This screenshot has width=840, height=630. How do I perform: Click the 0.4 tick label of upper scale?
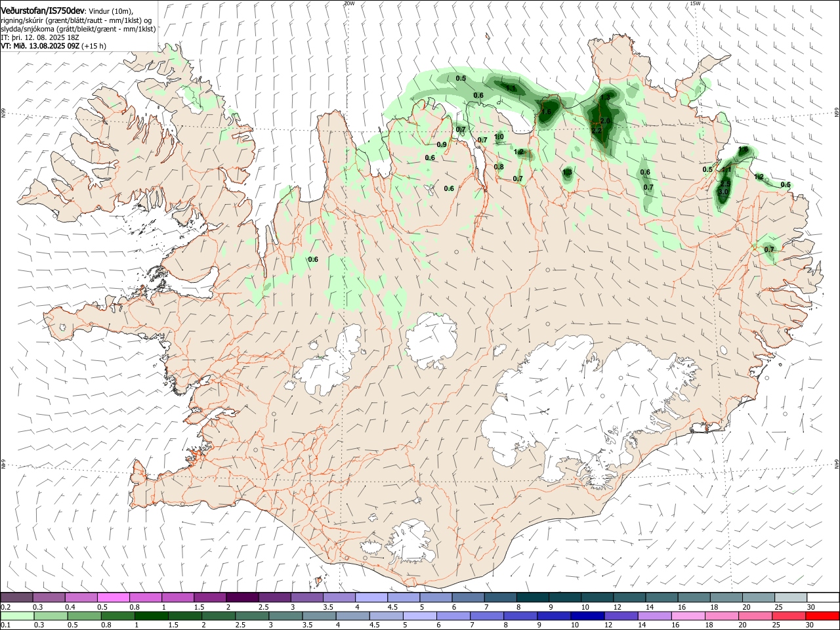[x=70, y=607]
